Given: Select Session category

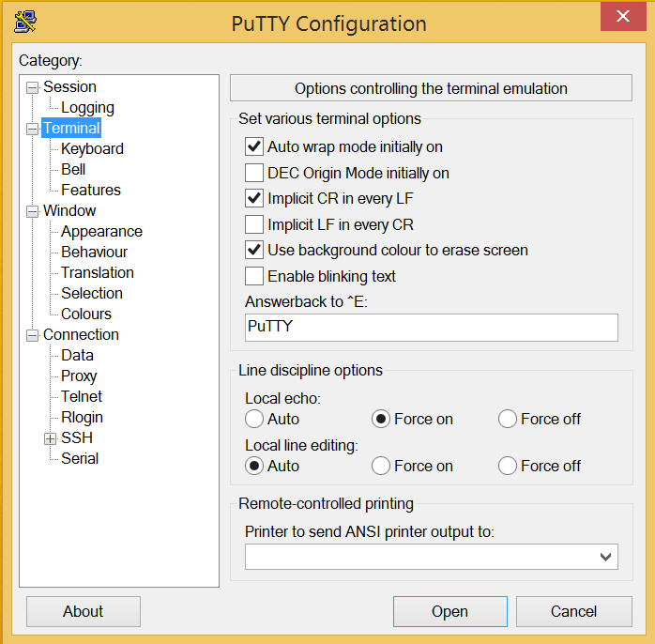Looking at the screenshot, I should [x=69, y=87].
